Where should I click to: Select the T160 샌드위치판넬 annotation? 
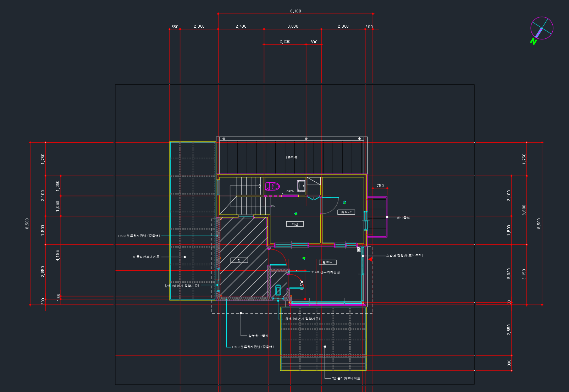(x=325, y=272)
